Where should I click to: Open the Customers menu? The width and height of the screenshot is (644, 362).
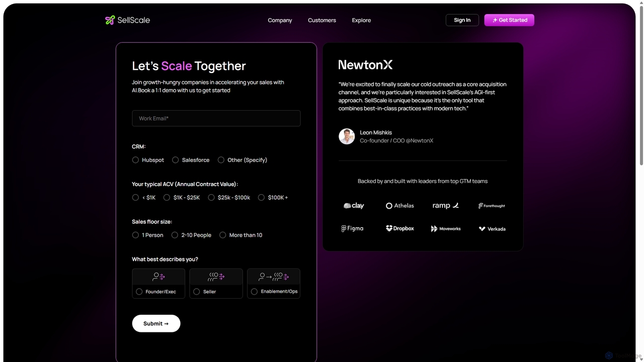322,20
